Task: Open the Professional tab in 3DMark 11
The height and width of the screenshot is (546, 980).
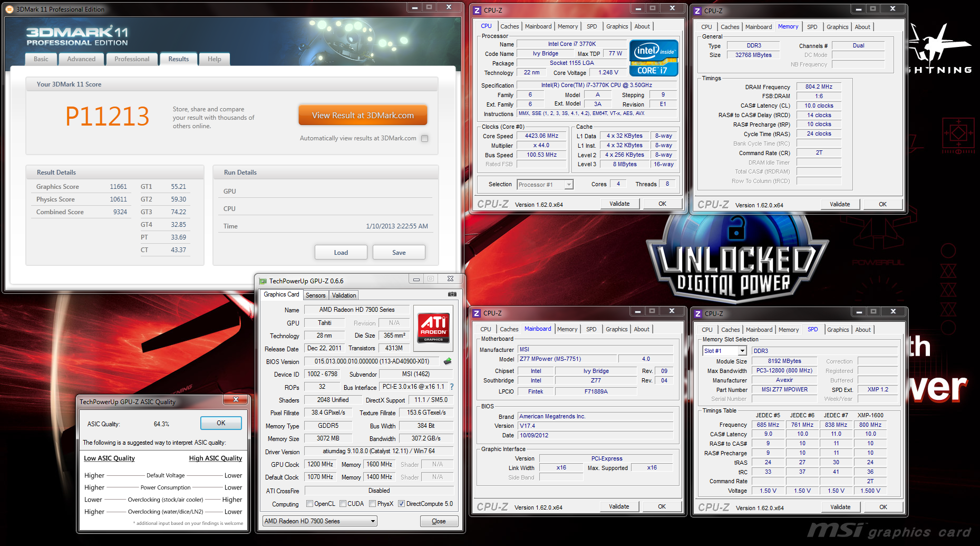Action: (x=132, y=59)
